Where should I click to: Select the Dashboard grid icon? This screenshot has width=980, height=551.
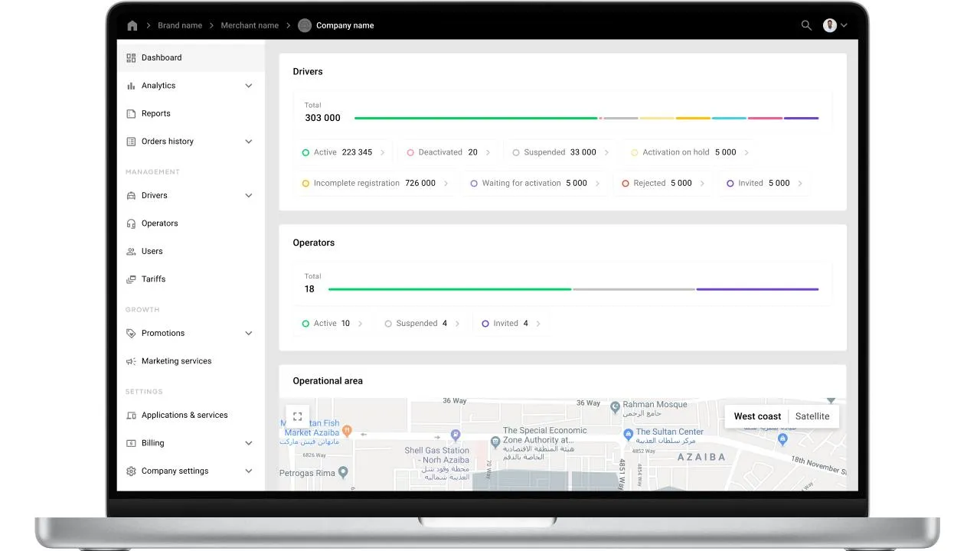click(x=131, y=57)
